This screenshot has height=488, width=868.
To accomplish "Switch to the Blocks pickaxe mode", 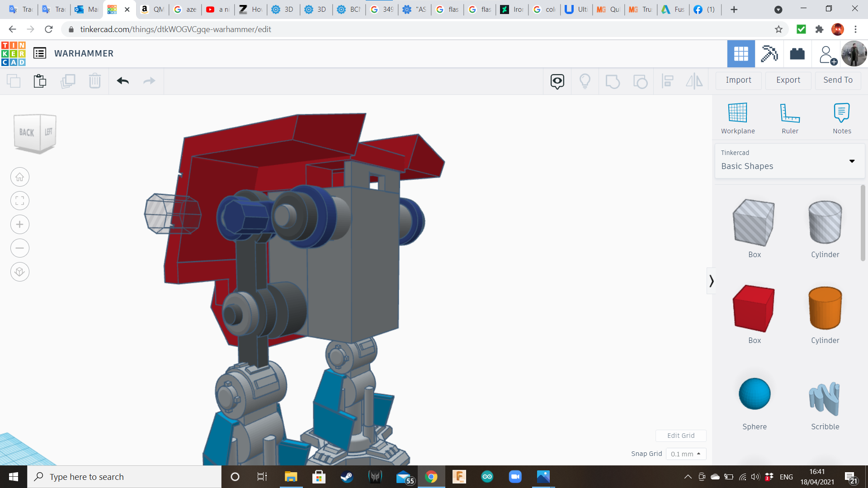I will click(x=769, y=54).
